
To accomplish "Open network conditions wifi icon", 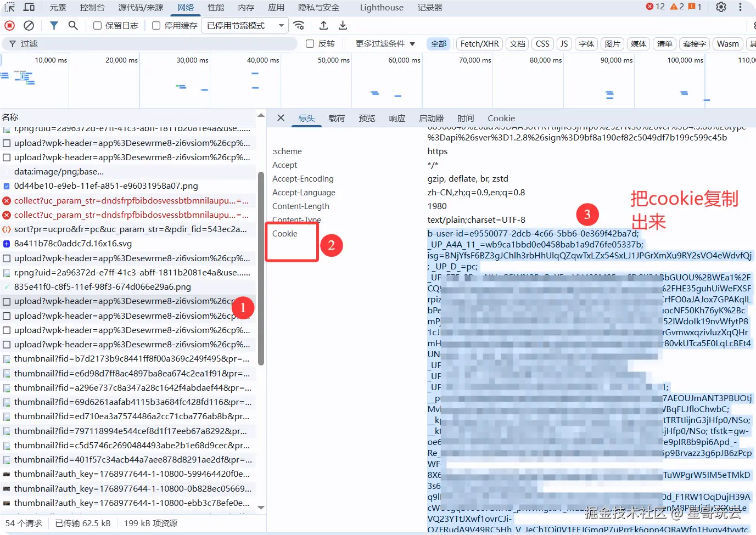I will click(x=299, y=25).
